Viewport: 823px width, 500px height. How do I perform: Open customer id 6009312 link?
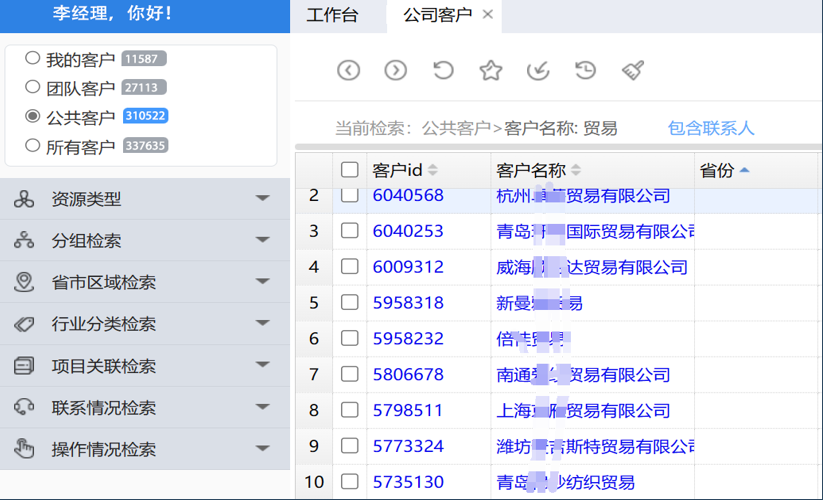pyautogui.click(x=408, y=267)
